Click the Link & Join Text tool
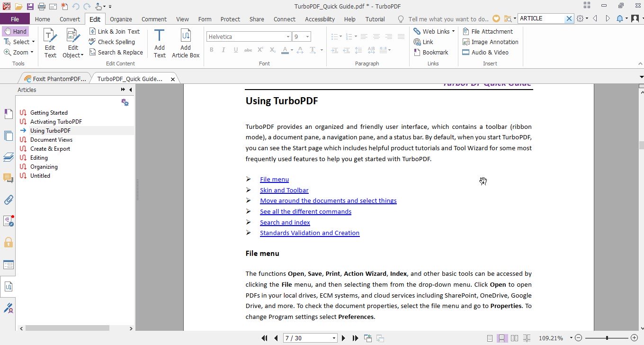Viewport: 644px width, 345px height. (115, 31)
